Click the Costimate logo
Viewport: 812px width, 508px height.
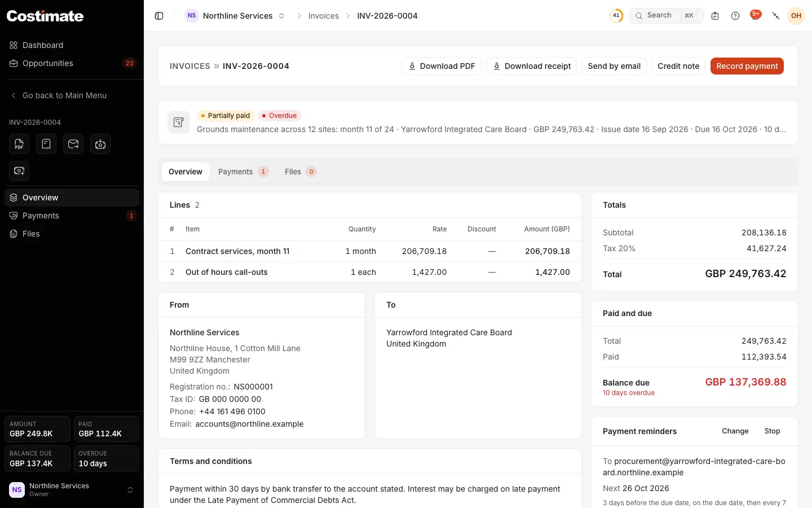point(45,16)
